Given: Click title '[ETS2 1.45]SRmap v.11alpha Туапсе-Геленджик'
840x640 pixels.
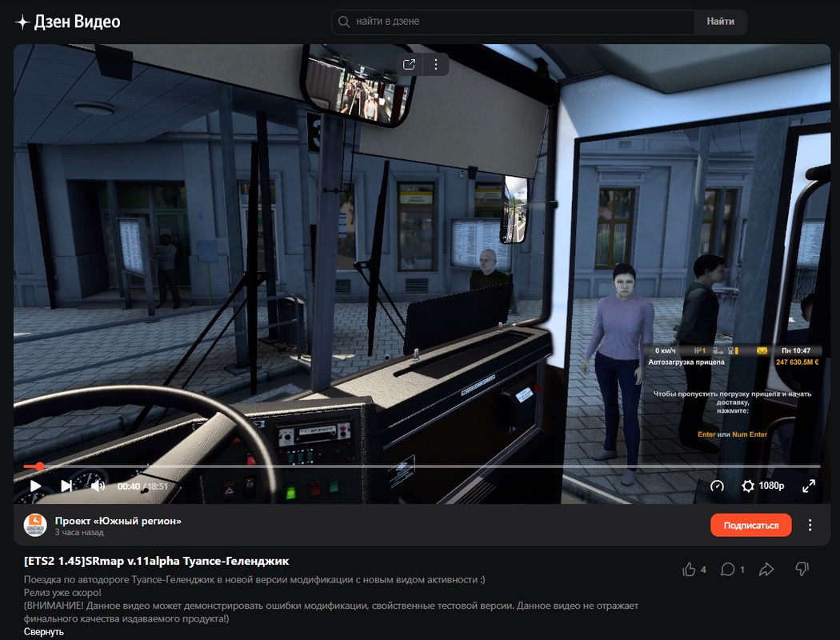Looking at the screenshot, I should (157, 561).
